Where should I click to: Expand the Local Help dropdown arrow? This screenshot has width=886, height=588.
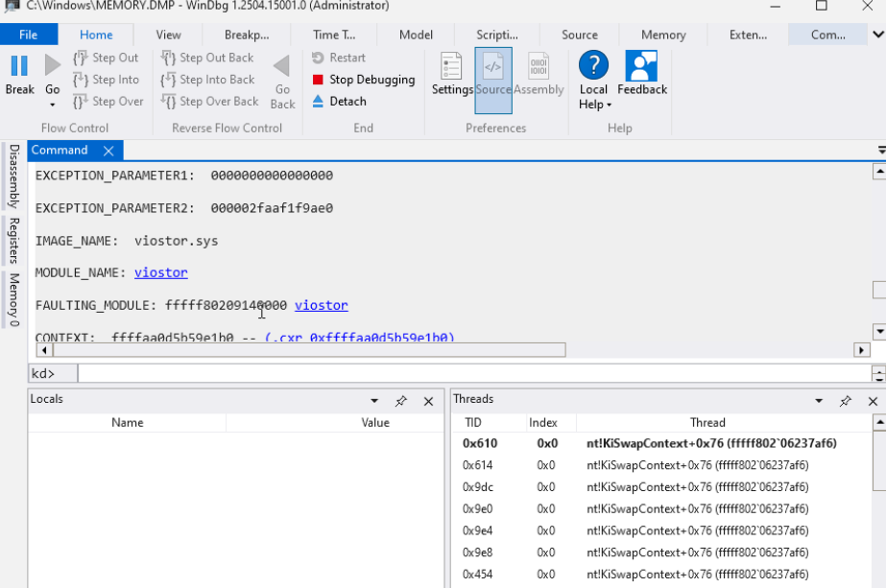coord(610,106)
